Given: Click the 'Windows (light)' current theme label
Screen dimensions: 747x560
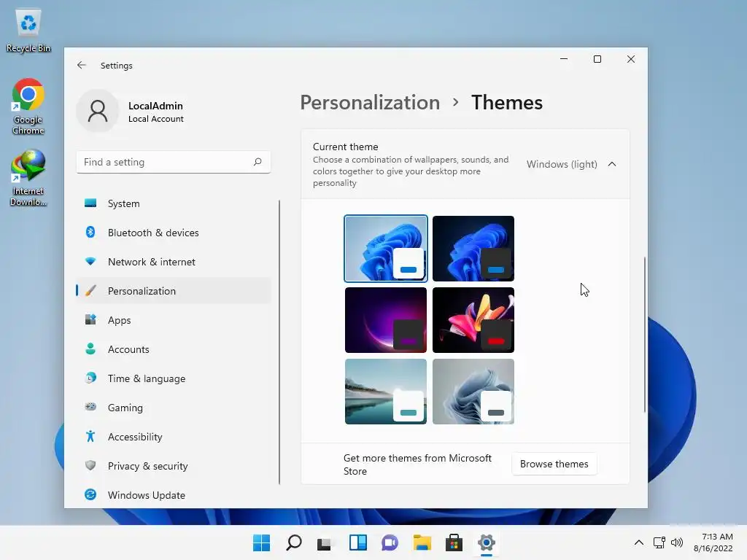Looking at the screenshot, I should click(562, 164).
